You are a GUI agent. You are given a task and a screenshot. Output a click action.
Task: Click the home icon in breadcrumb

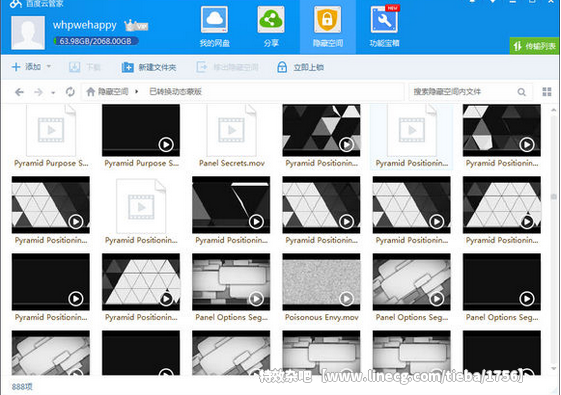[91, 92]
